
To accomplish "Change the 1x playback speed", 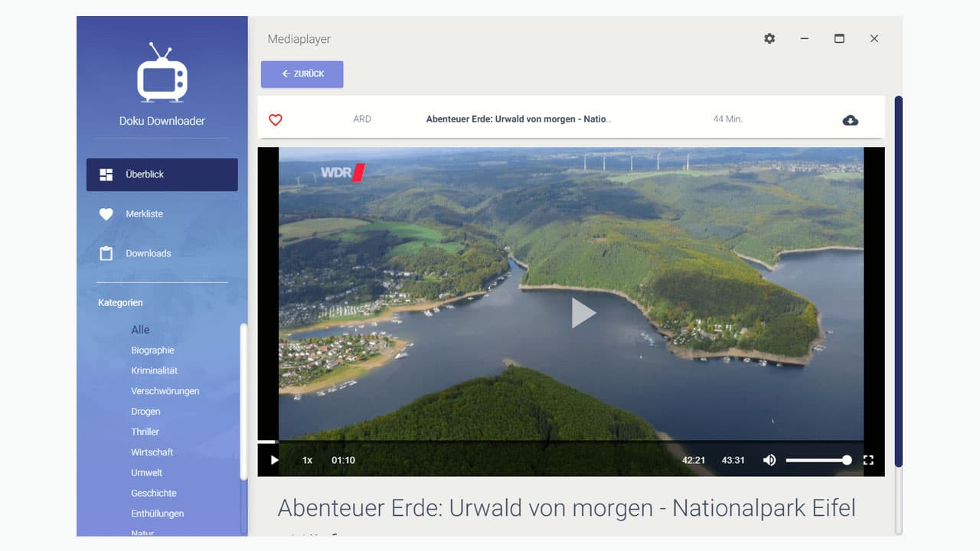I will click(306, 460).
